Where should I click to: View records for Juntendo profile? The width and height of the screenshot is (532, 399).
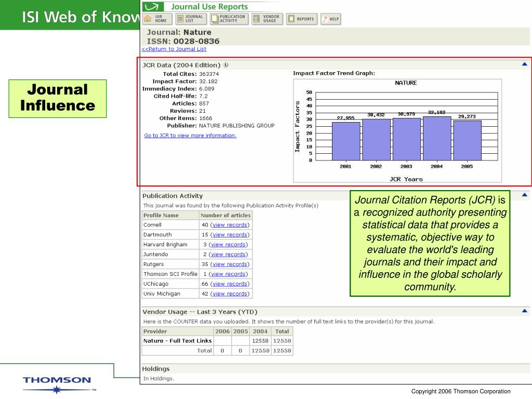(228, 254)
